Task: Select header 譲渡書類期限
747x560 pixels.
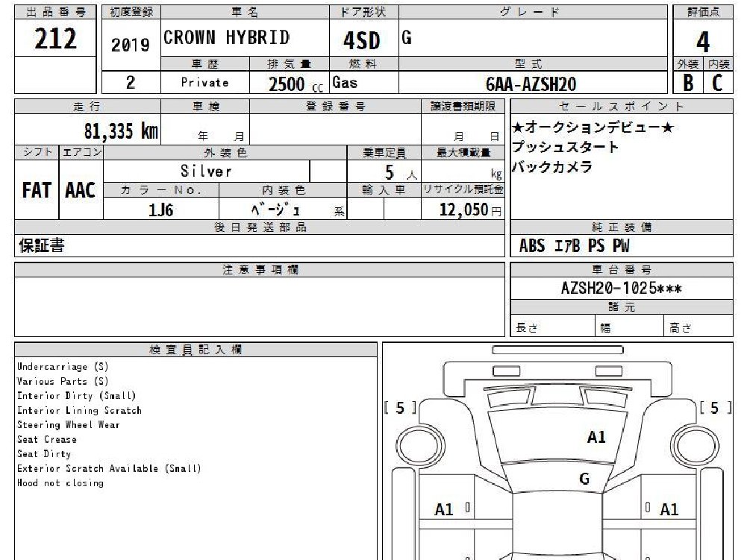Action: click(x=463, y=107)
